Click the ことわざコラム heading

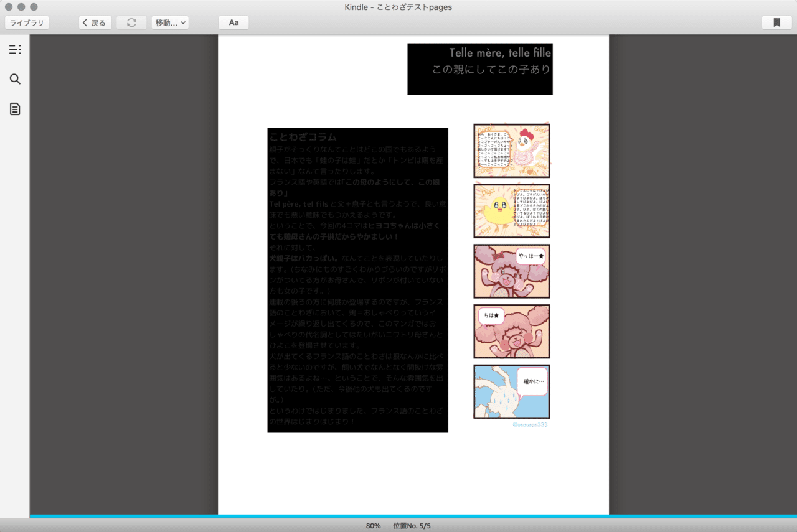(303, 137)
